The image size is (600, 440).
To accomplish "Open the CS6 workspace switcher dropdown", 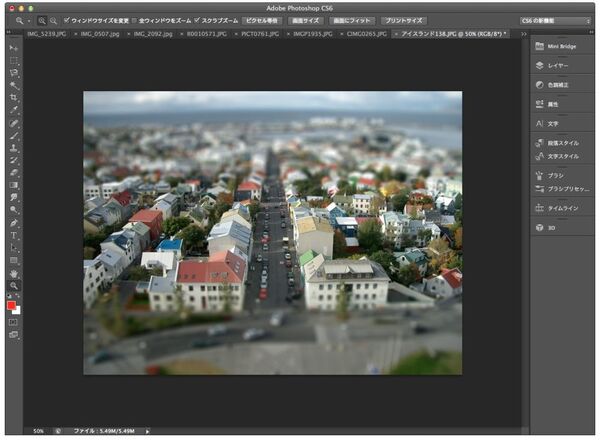I will [555, 21].
